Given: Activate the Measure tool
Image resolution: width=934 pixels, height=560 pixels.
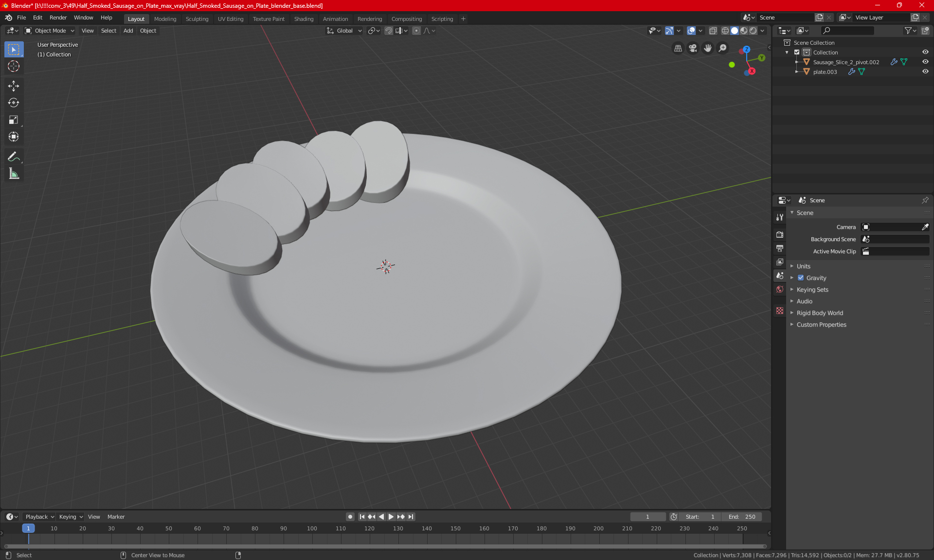Looking at the screenshot, I should [x=14, y=174].
